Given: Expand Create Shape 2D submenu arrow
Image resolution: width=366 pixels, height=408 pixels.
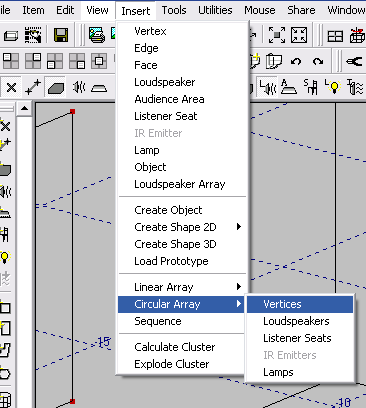Looking at the screenshot, I should coord(239,227).
